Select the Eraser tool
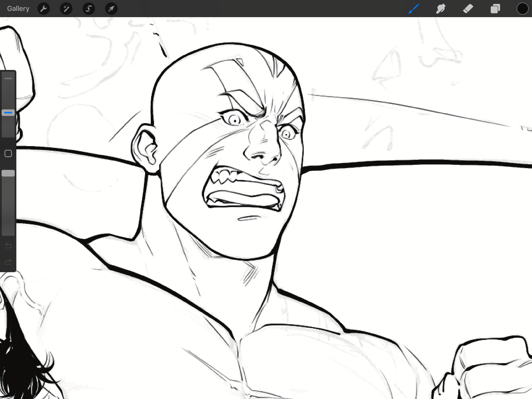The image size is (532, 399). [x=468, y=9]
